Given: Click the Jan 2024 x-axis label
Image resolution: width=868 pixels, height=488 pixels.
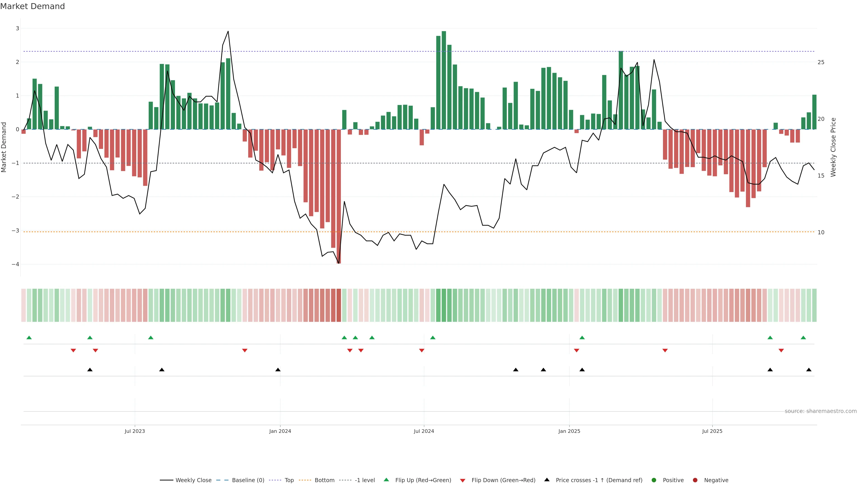Looking at the screenshot, I should pyautogui.click(x=280, y=431).
